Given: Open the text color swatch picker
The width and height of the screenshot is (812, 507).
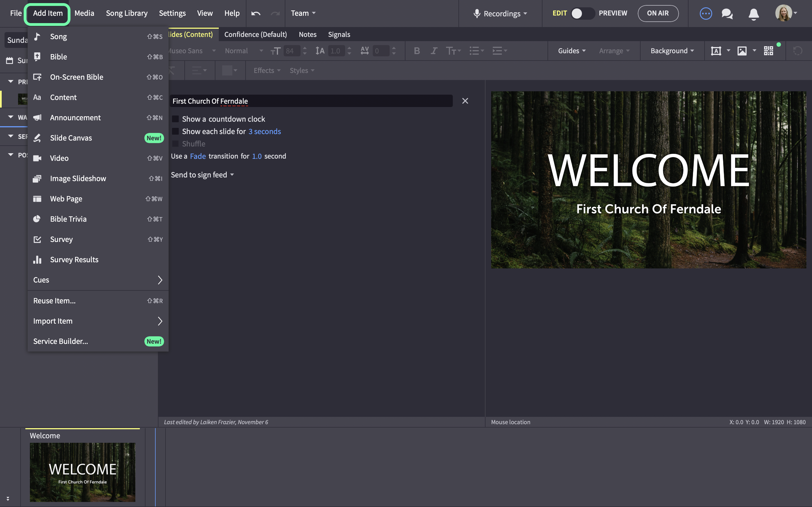Looking at the screenshot, I should (x=230, y=70).
